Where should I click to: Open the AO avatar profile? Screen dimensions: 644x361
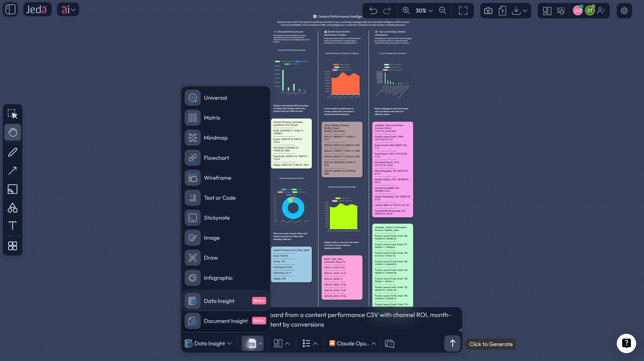[x=577, y=11]
